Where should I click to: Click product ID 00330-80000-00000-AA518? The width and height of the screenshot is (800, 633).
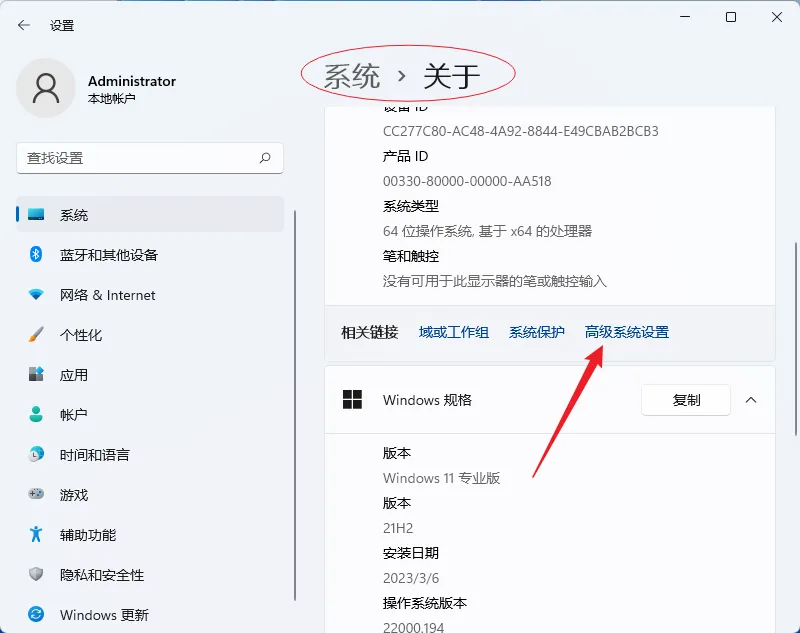tap(467, 181)
